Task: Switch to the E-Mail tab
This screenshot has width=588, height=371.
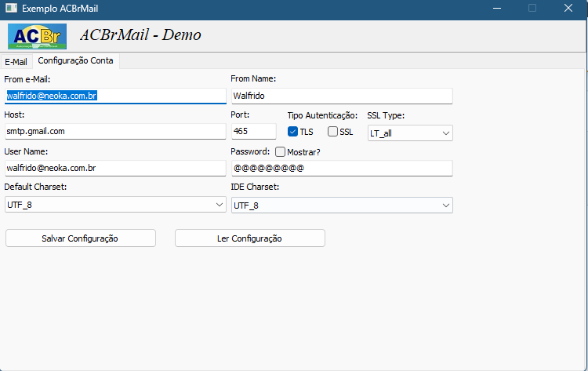Action: coord(16,61)
